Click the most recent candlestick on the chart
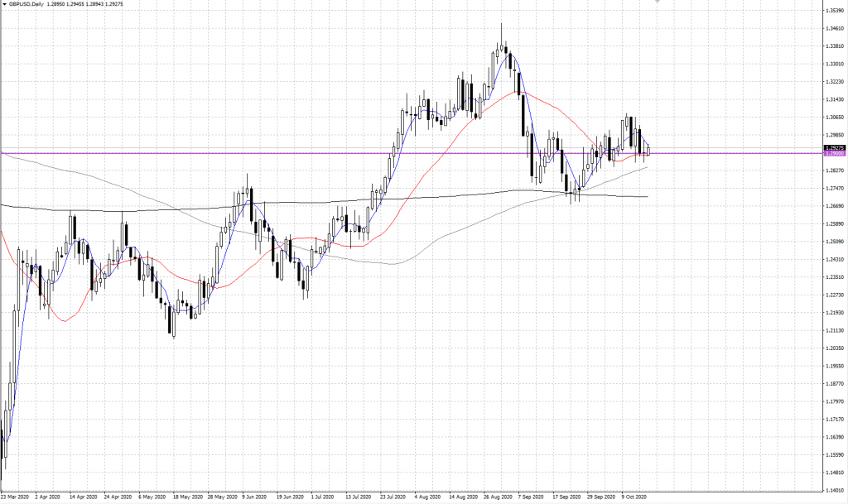848x504 pixels. click(649, 150)
